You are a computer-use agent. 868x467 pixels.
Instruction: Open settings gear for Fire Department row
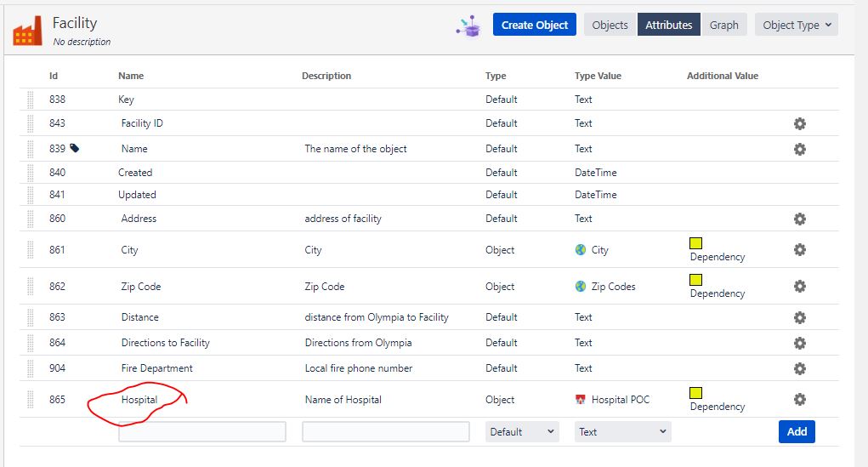799,368
